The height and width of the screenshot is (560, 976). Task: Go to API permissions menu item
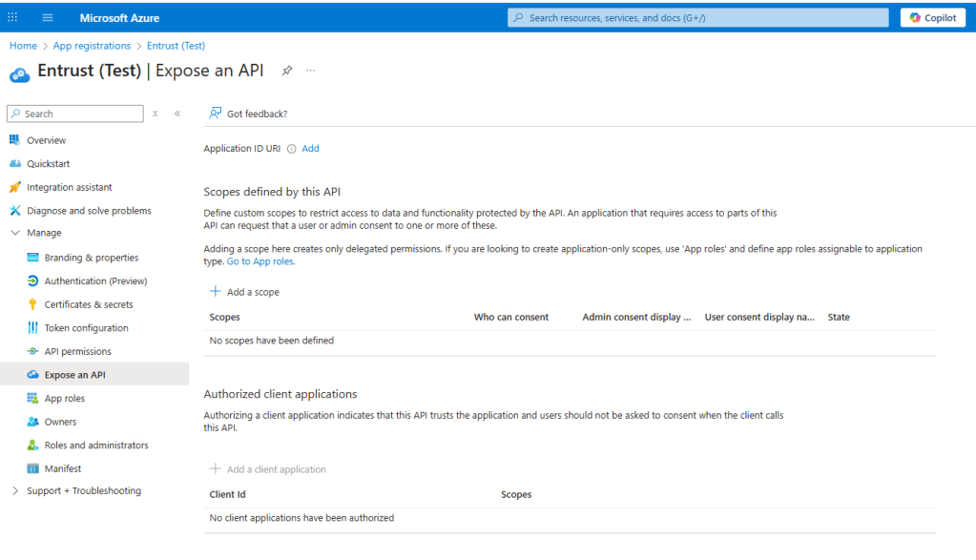(77, 351)
